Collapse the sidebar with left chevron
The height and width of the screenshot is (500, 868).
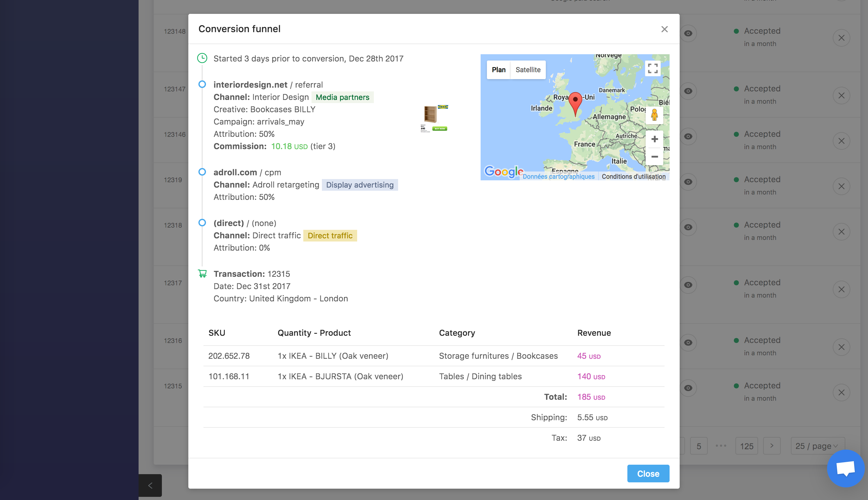click(x=150, y=485)
